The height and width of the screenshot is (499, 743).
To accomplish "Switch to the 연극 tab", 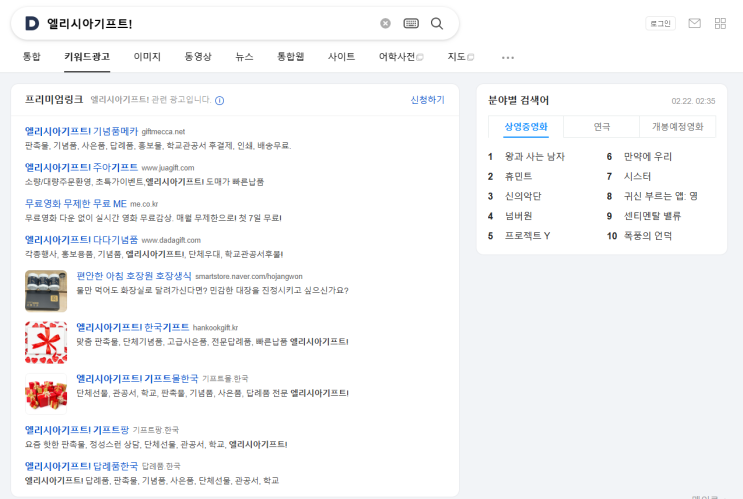I will point(602,127).
